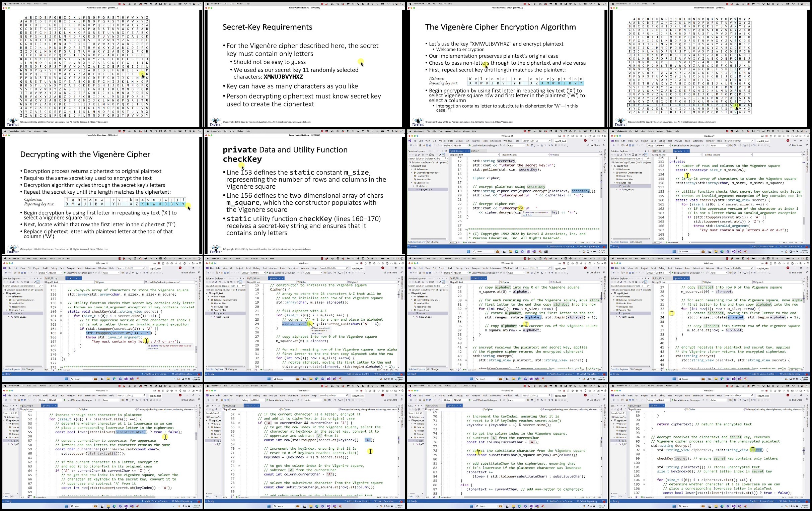
Task: Click Save All icon in the fig09_36.cpp frame
Action: pyautogui.click(x=431, y=145)
